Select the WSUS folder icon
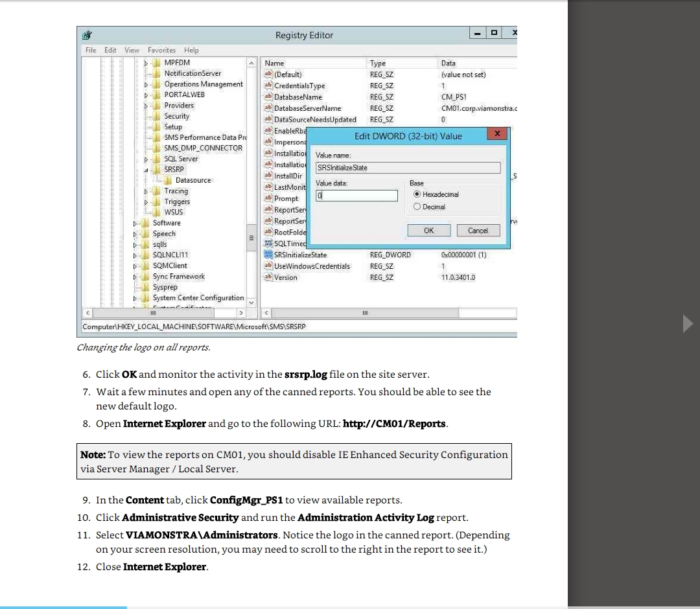The image size is (700, 609). 157,212
